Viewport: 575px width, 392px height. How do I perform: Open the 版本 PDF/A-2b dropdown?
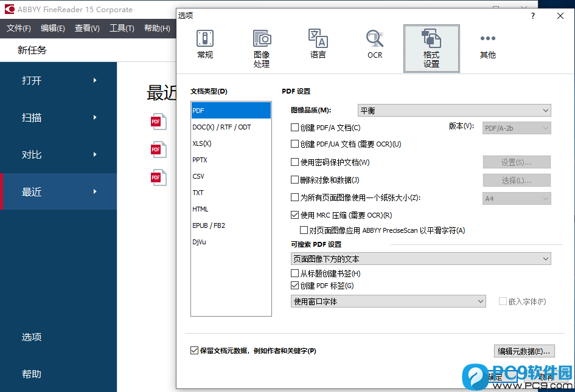coord(517,128)
